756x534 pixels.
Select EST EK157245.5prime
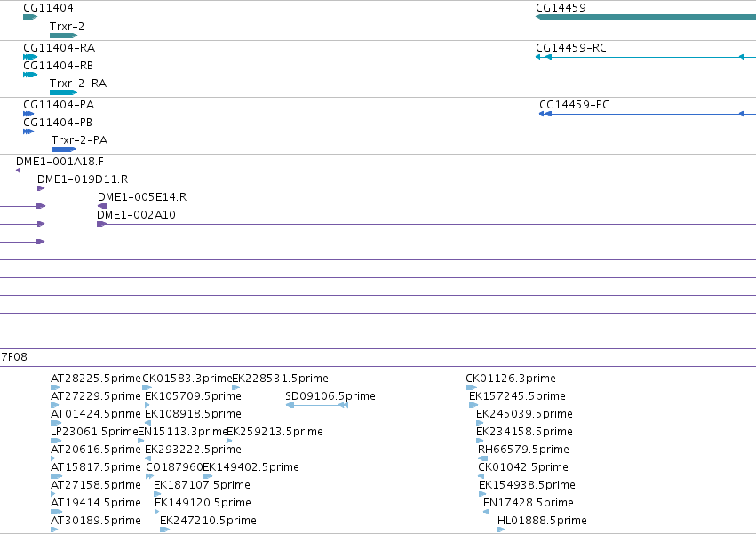tap(517, 396)
